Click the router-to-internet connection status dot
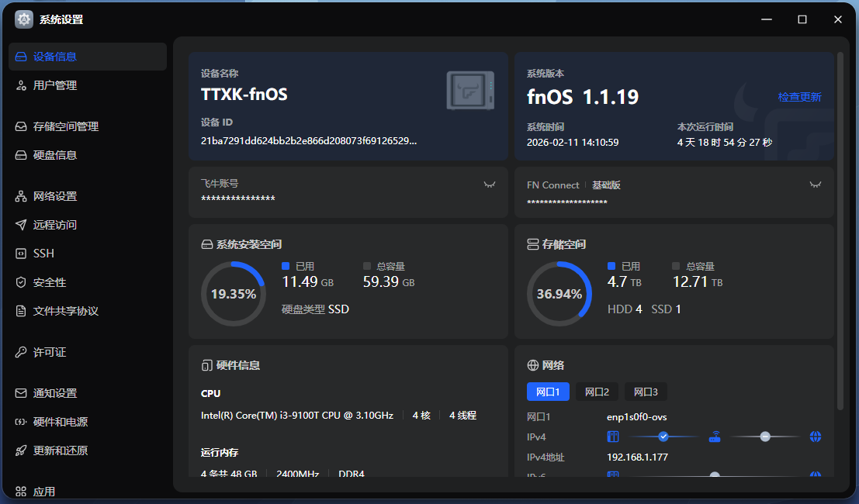859x504 pixels. 765,437
